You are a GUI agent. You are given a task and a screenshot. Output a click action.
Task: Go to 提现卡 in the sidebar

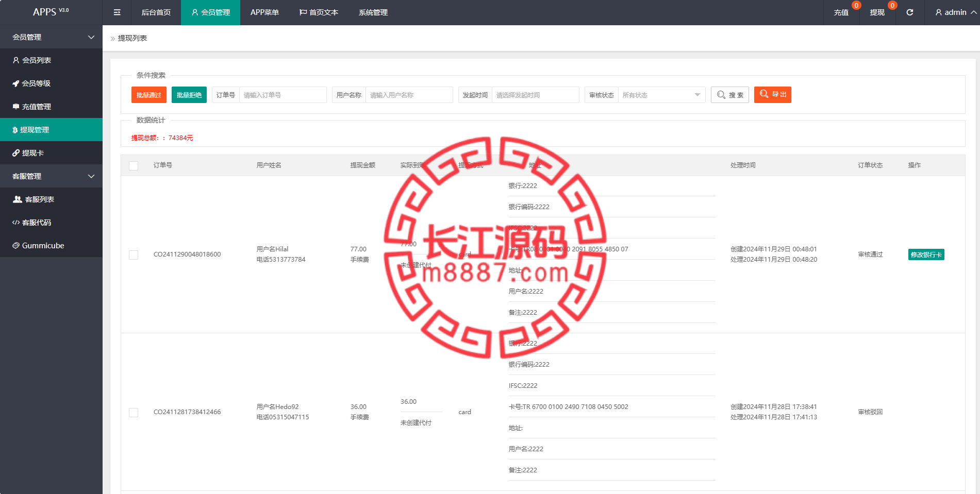tap(51, 153)
